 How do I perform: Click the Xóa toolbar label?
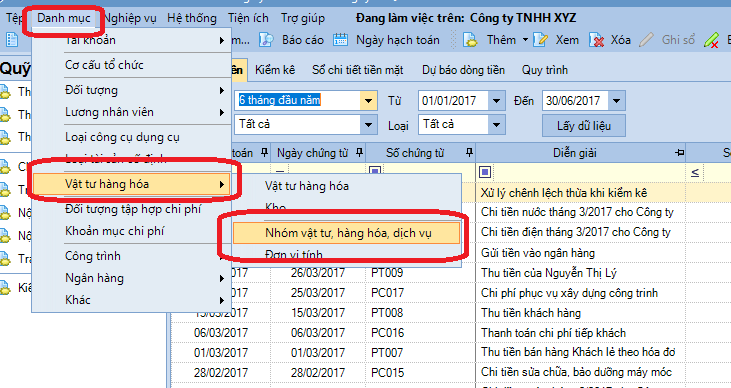coord(621,40)
